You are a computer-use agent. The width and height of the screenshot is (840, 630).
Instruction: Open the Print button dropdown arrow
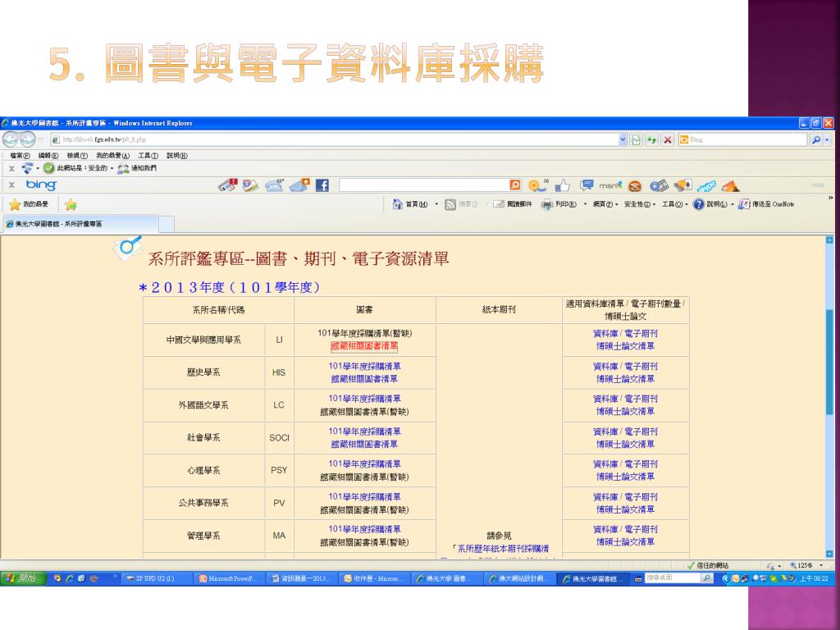pos(584,204)
